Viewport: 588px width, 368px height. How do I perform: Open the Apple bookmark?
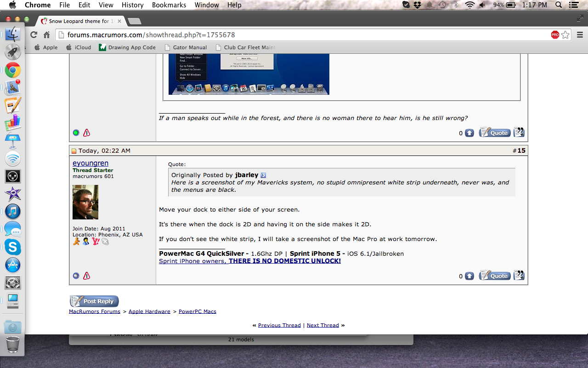[46, 47]
